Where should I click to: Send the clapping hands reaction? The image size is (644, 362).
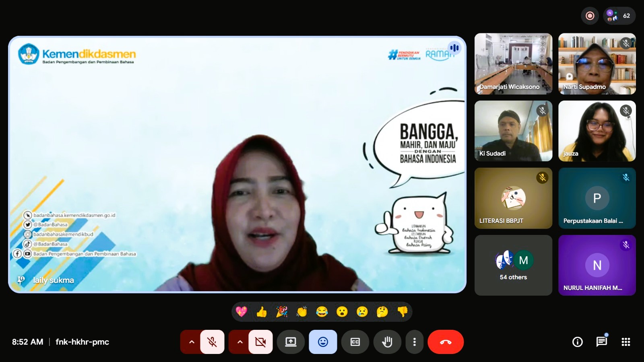pyautogui.click(x=302, y=312)
